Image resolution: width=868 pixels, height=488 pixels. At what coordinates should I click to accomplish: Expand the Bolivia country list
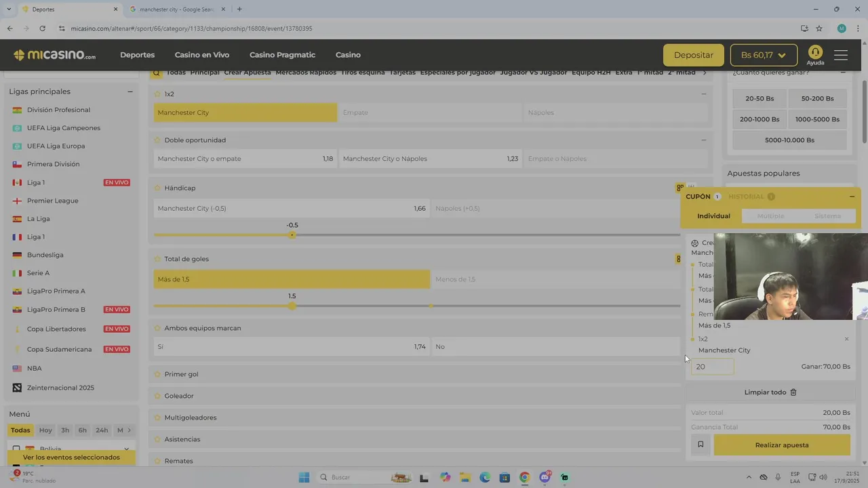tap(126, 449)
